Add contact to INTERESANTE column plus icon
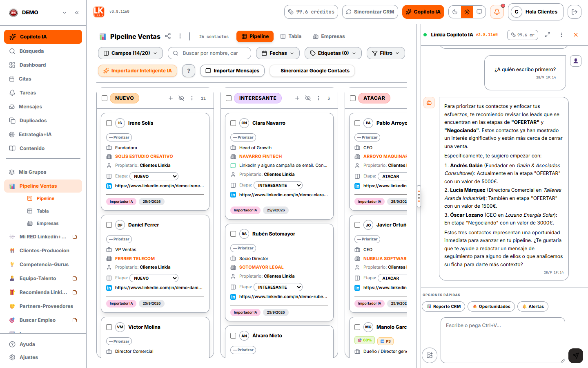 (297, 98)
